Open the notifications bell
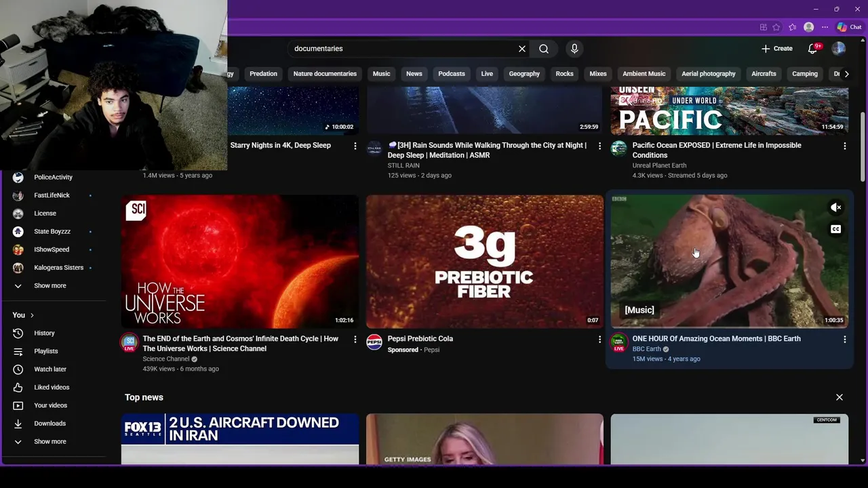This screenshot has width=868, height=488. pos(813,49)
